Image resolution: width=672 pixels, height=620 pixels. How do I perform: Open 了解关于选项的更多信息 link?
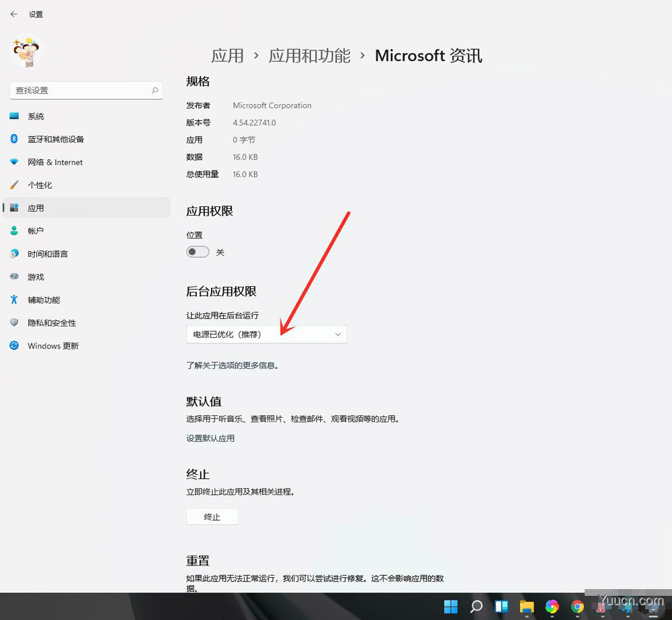(233, 365)
